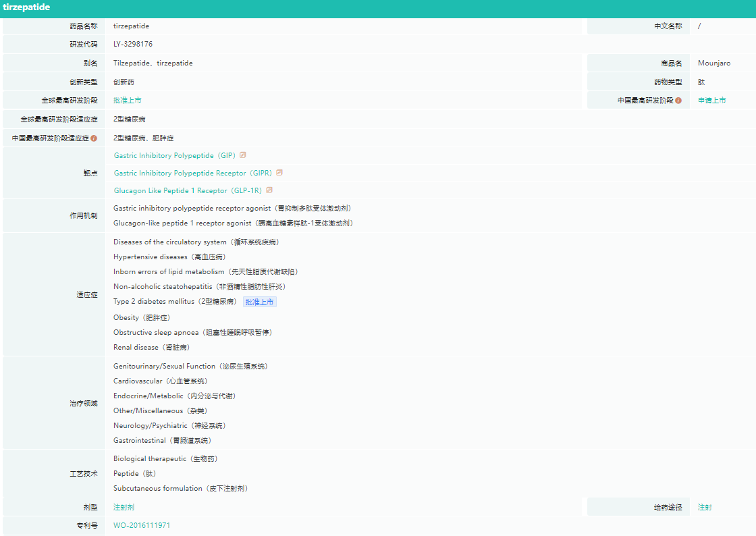Open the Glucagon Like Peptide 1 Receptor link

[x=188, y=190]
